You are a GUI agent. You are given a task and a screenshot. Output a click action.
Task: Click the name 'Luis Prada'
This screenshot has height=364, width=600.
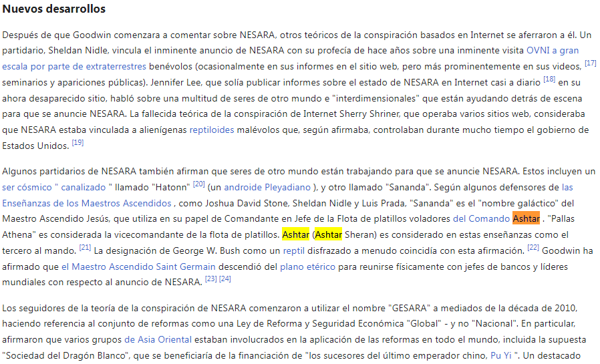[384, 204]
